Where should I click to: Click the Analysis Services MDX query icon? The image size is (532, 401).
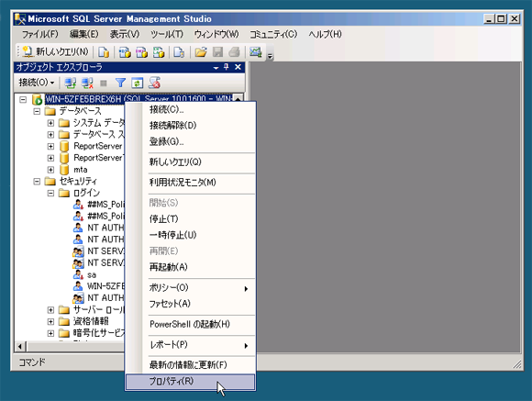pos(125,52)
